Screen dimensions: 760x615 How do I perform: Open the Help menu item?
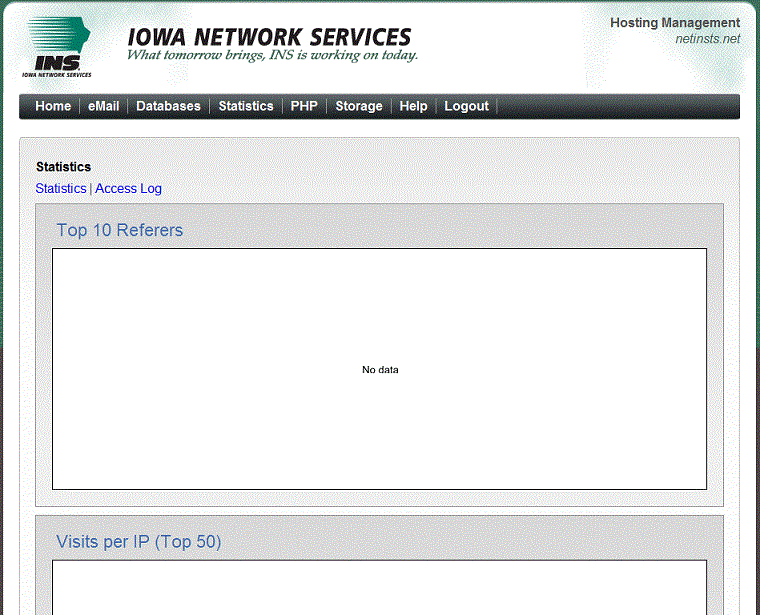coord(413,106)
